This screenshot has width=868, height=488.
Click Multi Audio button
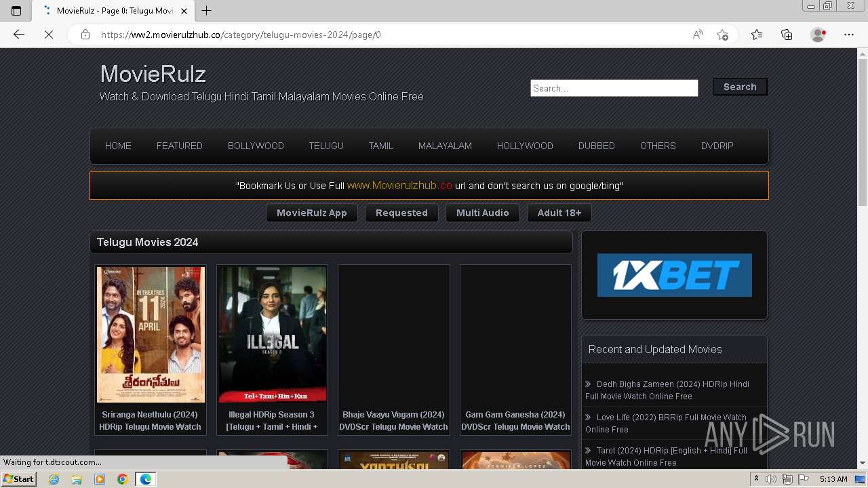point(482,213)
